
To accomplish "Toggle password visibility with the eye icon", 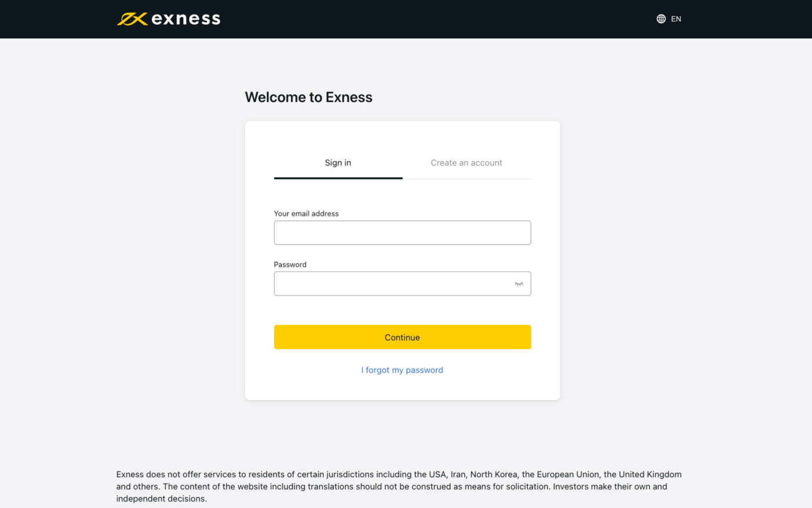I will tap(519, 283).
